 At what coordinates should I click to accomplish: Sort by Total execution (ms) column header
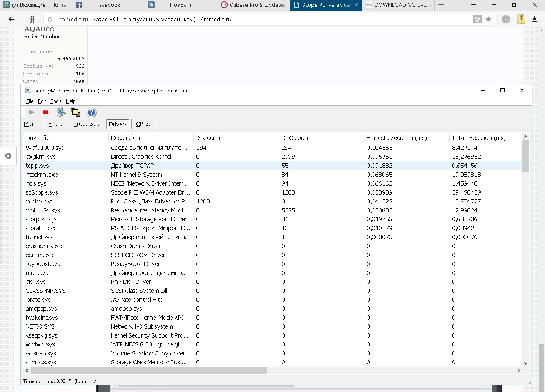pyautogui.click(x=486, y=138)
